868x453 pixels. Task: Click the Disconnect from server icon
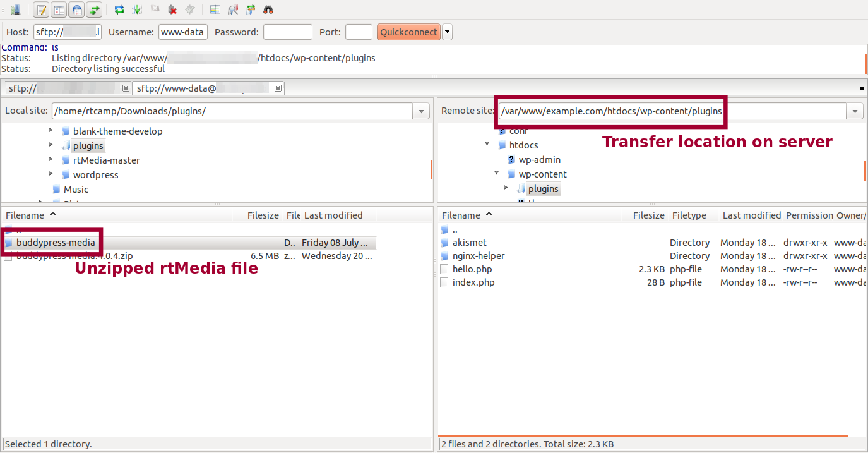pos(172,9)
